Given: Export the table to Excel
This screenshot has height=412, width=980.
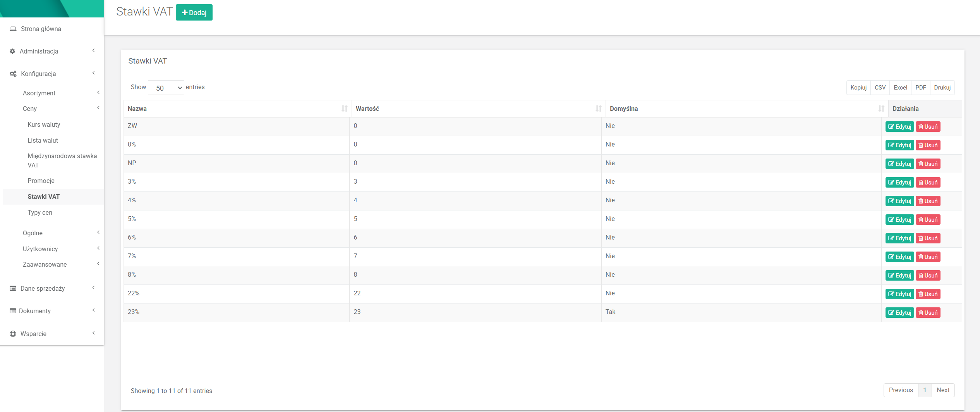Looking at the screenshot, I should coord(900,88).
